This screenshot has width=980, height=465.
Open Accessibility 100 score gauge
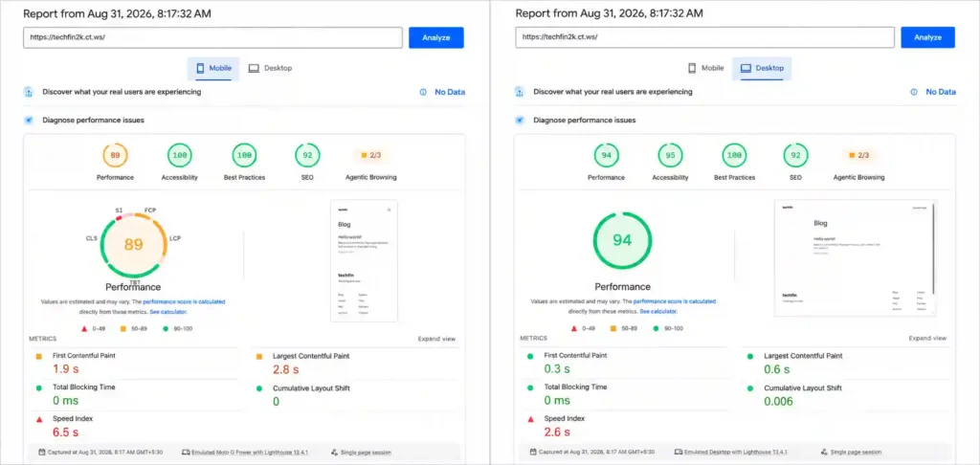click(x=179, y=156)
